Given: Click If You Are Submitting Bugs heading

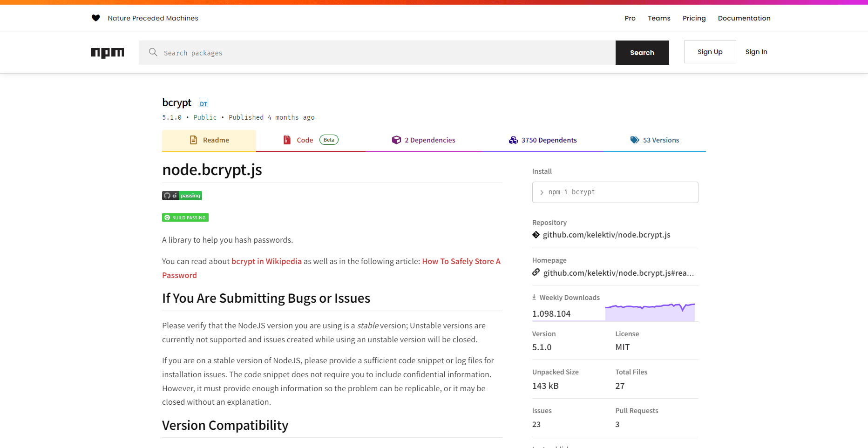Looking at the screenshot, I should pos(266,299).
